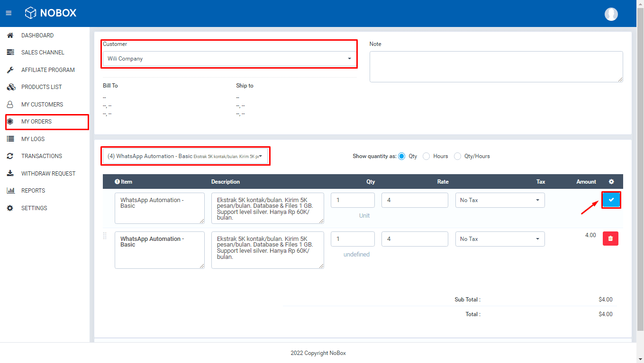Open the profile avatar in the top bar
This screenshot has width=644, height=363.
611,14
